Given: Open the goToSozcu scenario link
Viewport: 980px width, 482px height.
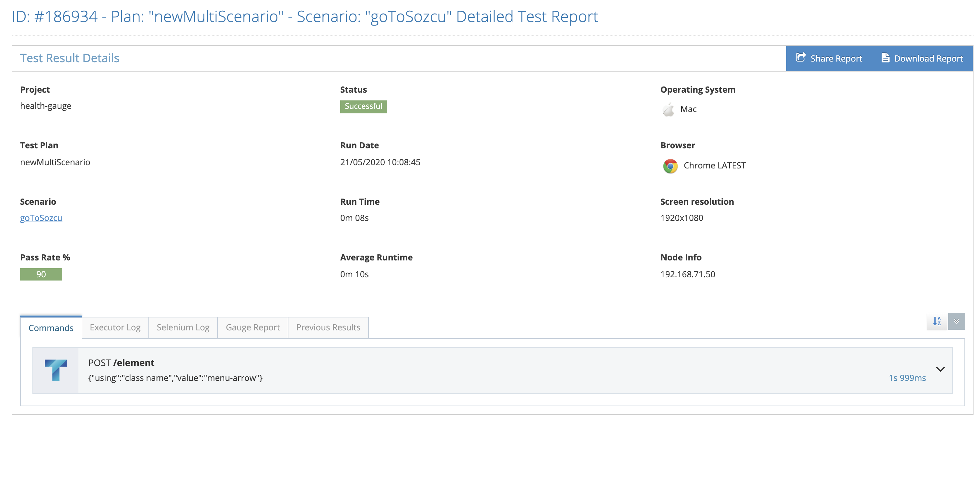Looking at the screenshot, I should click(41, 218).
